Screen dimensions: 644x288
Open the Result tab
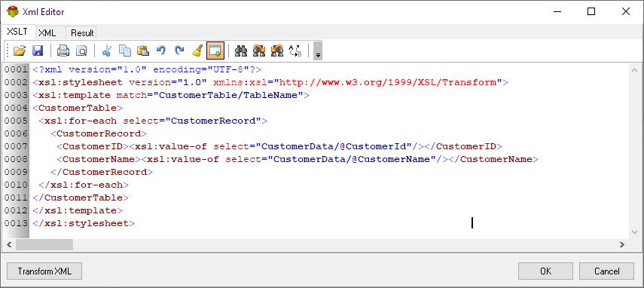click(82, 33)
